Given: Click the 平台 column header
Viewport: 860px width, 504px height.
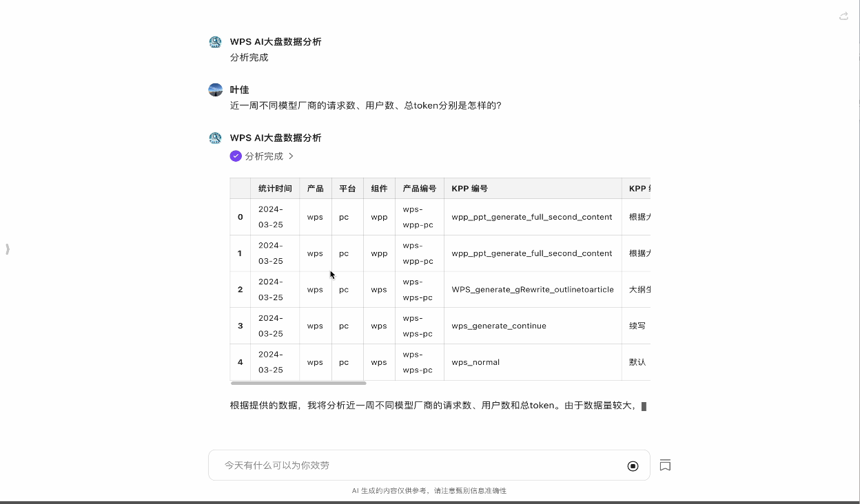Looking at the screenshot, I should tap(347, 189).
